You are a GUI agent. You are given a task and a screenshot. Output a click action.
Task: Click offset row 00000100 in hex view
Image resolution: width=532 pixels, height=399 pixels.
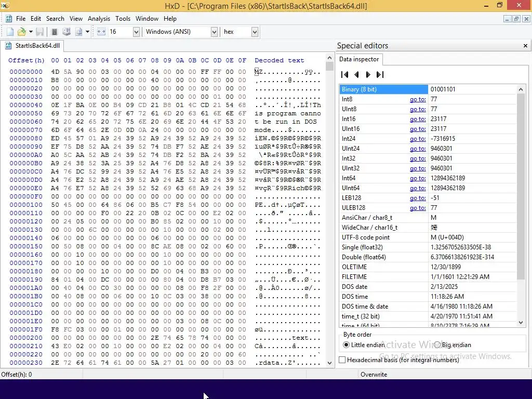pyautogui.click(x=26, y=205)
